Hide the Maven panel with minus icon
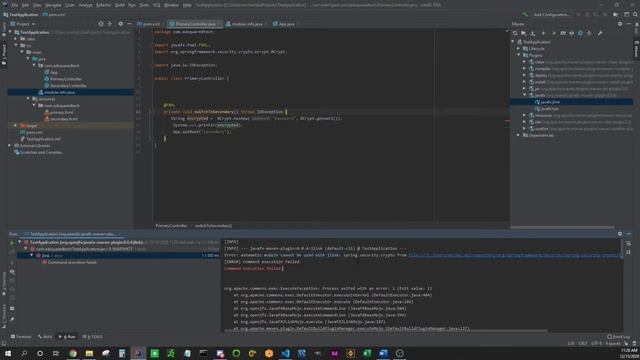The image size is (640, 360). click(629, 24)
